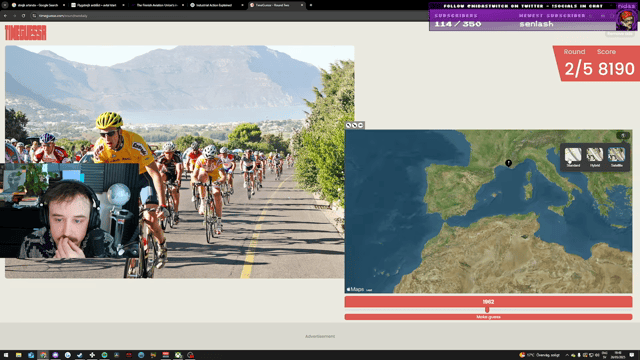Open the Windows Start menu
The height and width of the screenshot is (360, 640).
tap(6, 355)
